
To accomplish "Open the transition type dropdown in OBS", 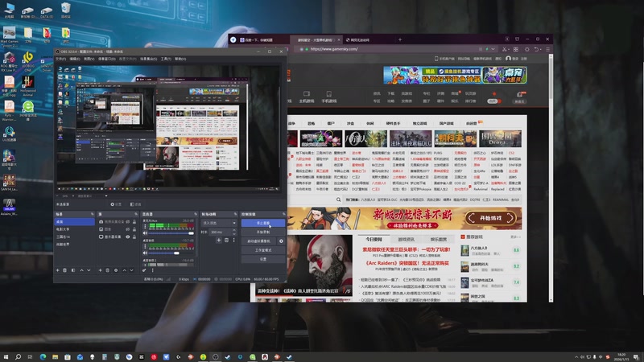I will coord(219,223).
